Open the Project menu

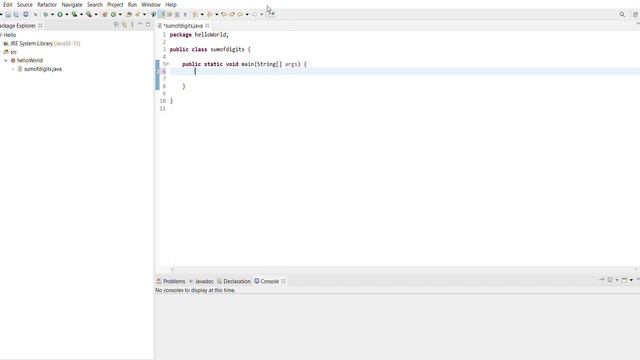point(115,4)
